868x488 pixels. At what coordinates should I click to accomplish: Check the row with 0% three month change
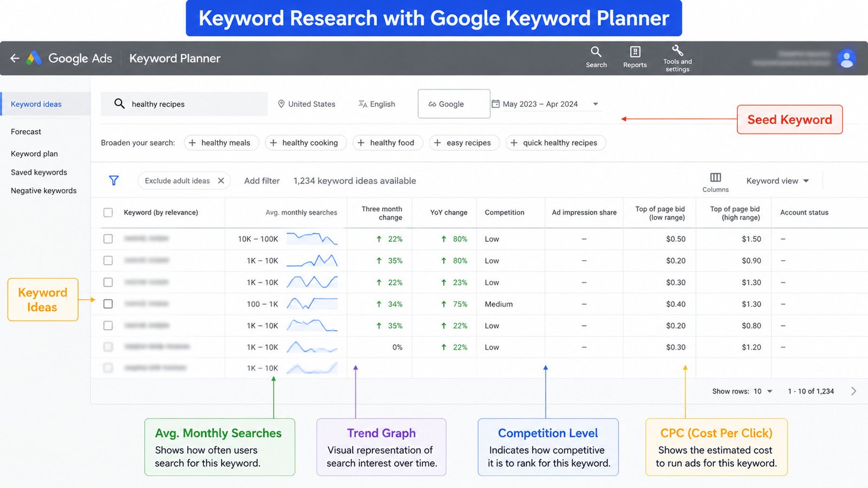108,346
